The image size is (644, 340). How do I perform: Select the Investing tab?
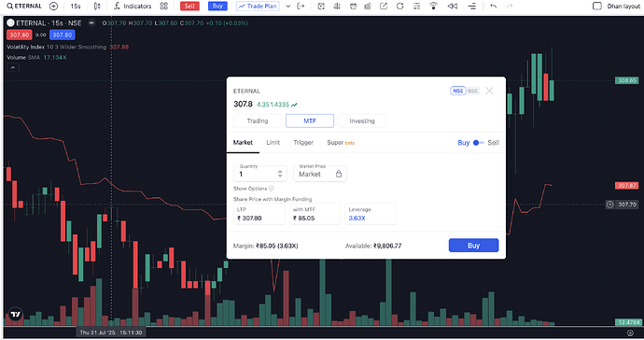tap(362, 120)
